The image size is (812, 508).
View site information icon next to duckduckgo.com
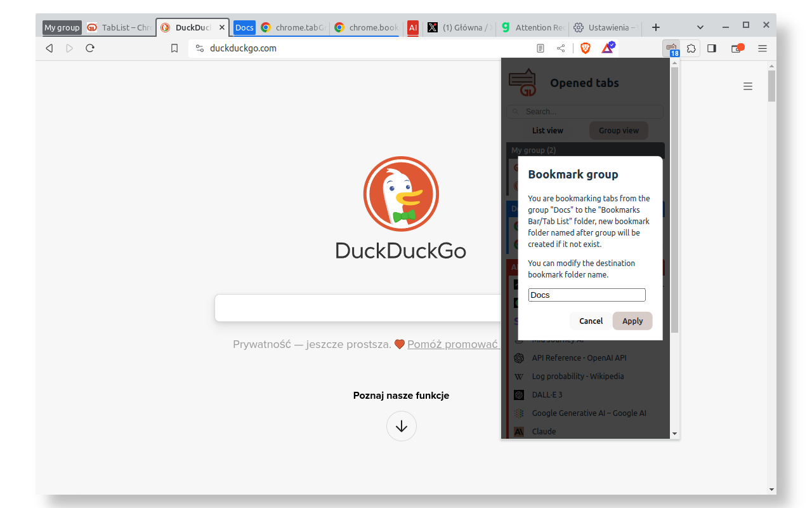tap(199, 48)
